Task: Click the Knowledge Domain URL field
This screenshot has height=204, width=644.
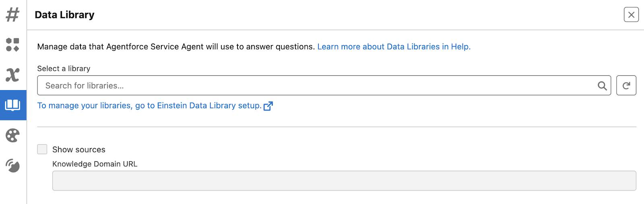Action: pos(344,181)
